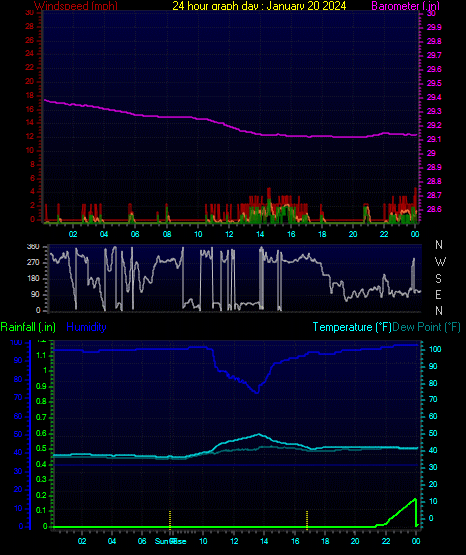Image resolution: width=466 pixels, height=555 pixels.
Task: Click the N compass label at top of direction chart
Action: (x=439, y=245)
